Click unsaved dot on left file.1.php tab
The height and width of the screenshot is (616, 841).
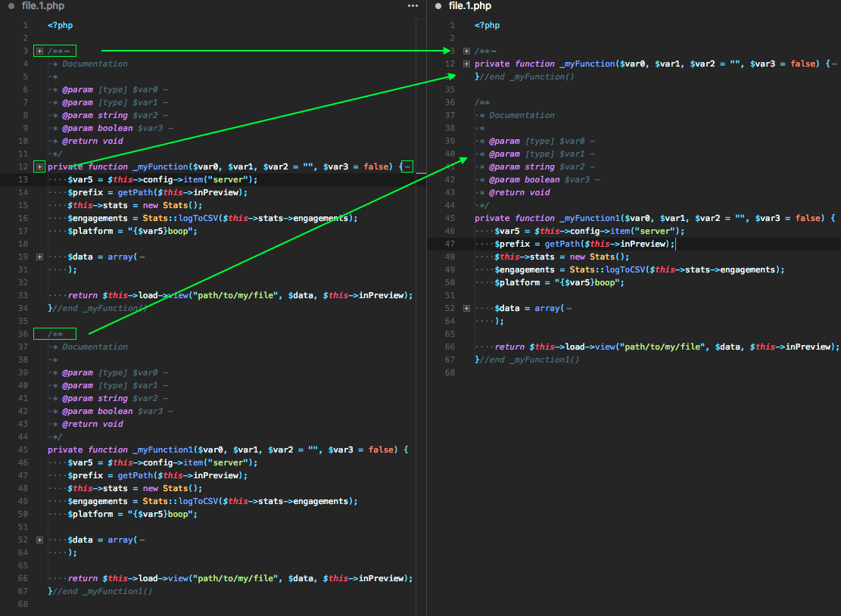click(x=11, y=6)
